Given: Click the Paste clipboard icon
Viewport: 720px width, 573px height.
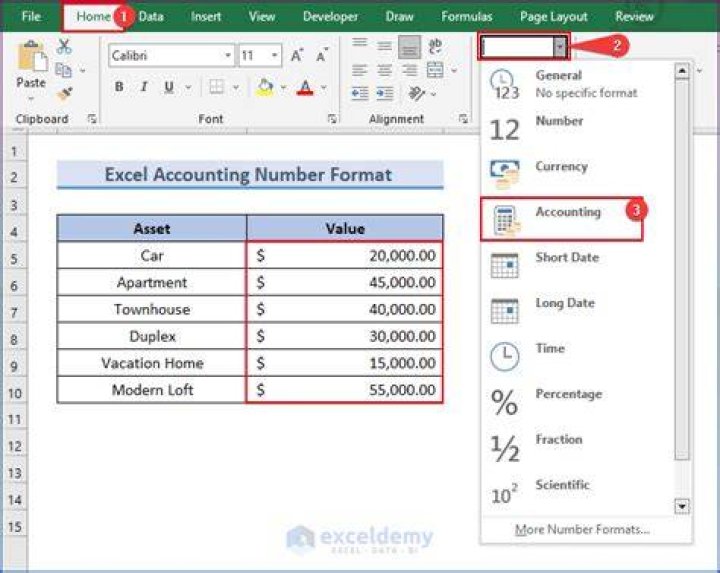Looking at the screenshot, I should click(31, 56).
